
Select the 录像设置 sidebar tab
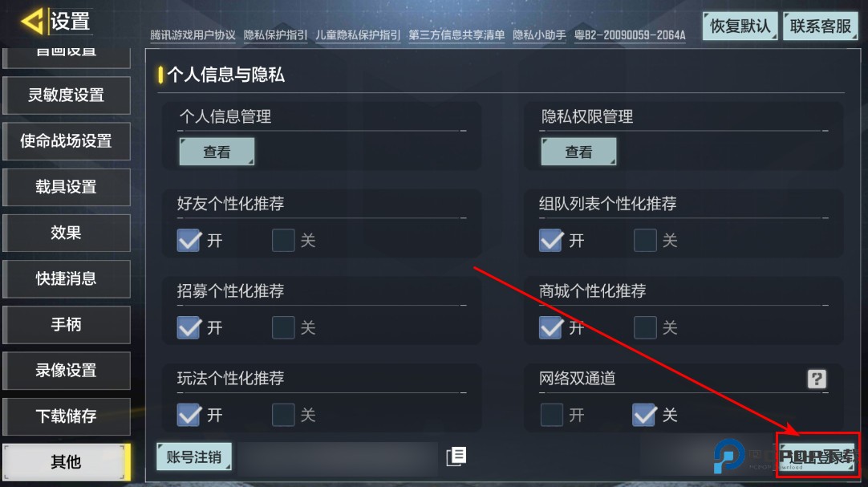coord(67,370)
